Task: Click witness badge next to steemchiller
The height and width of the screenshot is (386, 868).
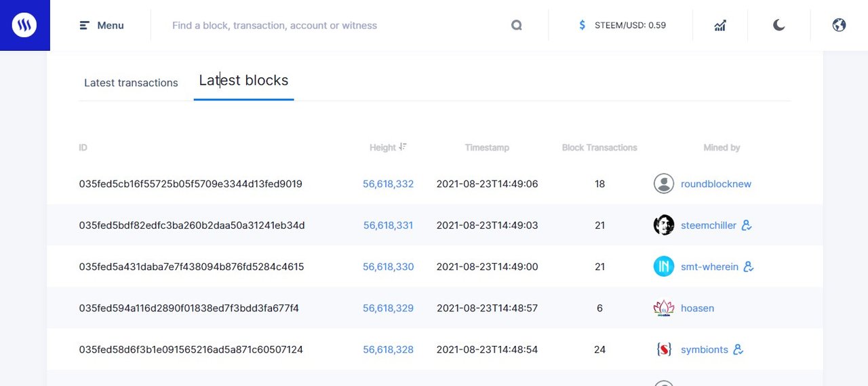Action: coord(747,225)
